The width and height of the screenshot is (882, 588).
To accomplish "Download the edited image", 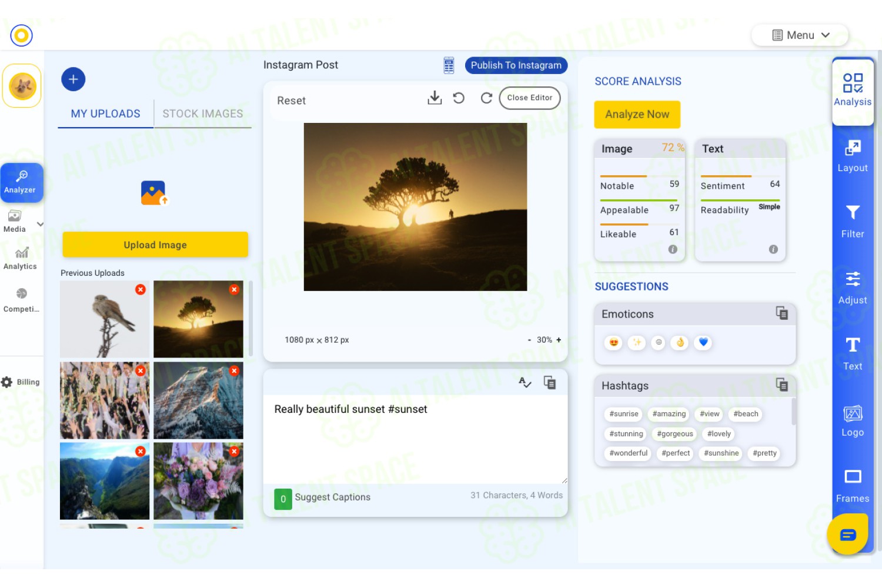I will pyautogui.click(x=435, y=98).
